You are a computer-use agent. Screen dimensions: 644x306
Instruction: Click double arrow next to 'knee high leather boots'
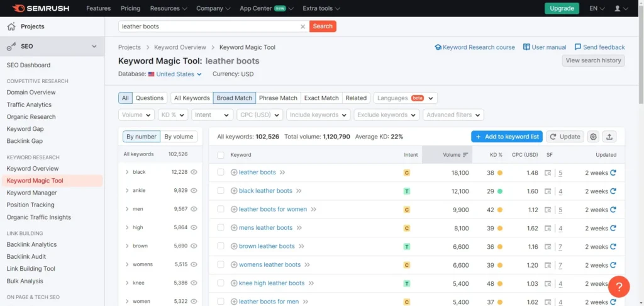[x=311, y=283]
